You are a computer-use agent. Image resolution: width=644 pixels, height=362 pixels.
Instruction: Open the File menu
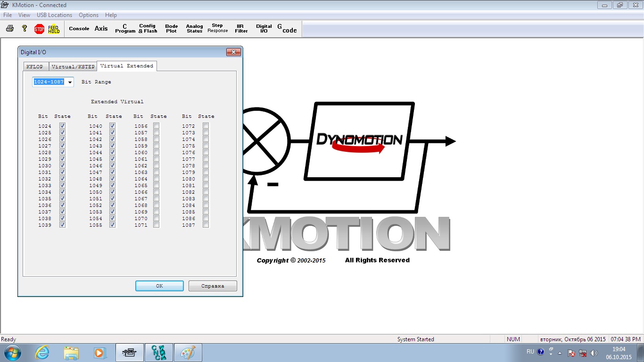[x=8, y=15]
